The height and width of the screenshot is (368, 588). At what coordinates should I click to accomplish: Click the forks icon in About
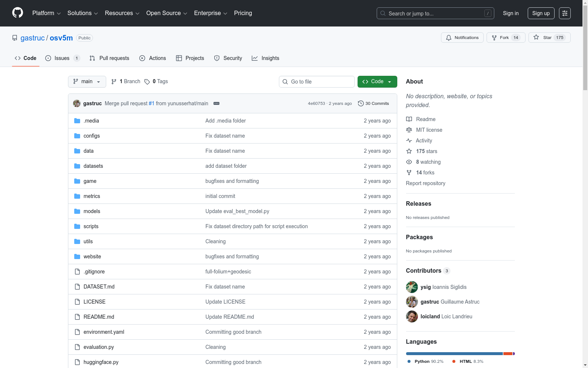pos(409,173)
